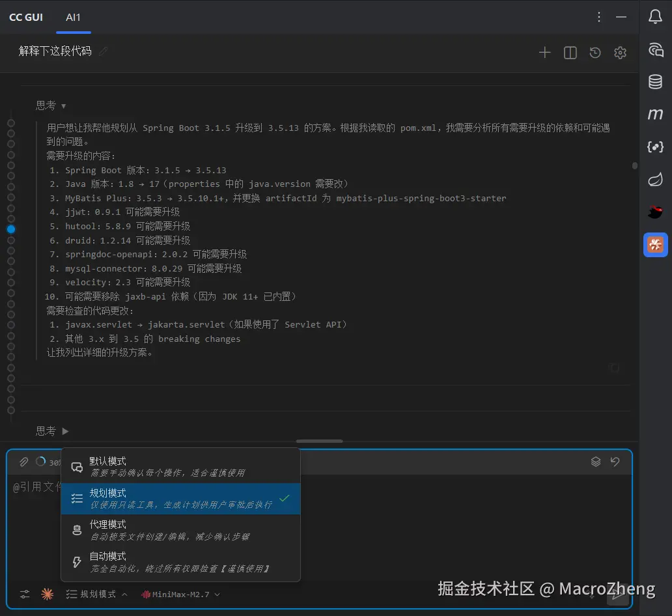This screenshot has width=672, height=616.
Task: Click the layers stack icon in input box
Action: (x=596, y=462)
